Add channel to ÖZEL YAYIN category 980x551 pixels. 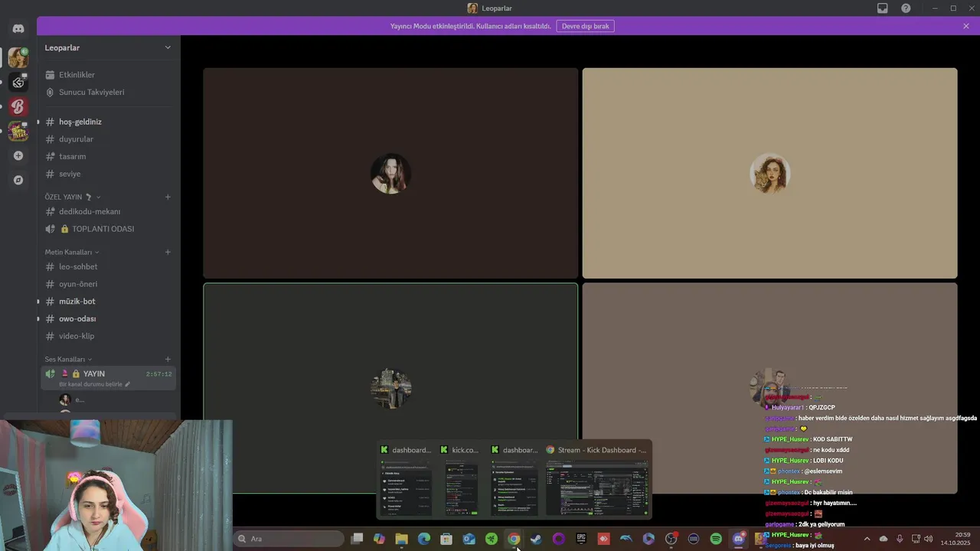(168, 197)
